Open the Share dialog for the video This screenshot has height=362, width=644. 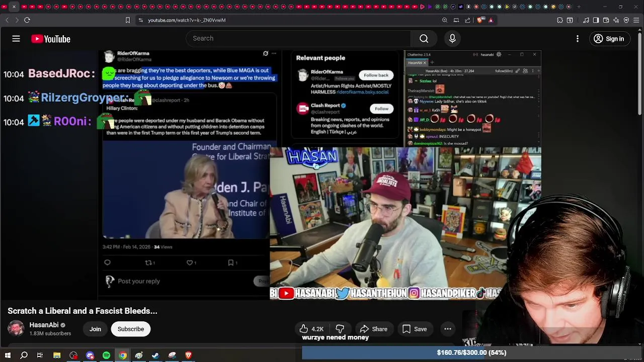tap(374, 329)
